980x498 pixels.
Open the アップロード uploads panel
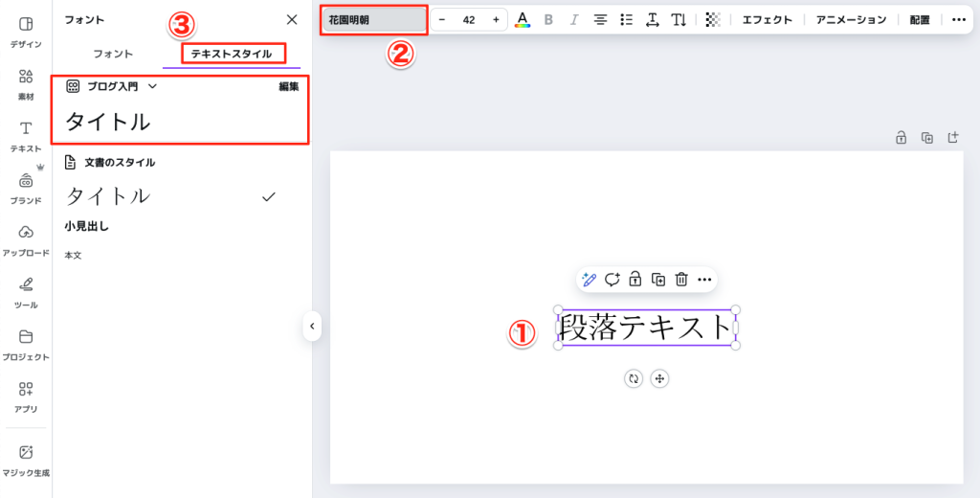[x=26, y=239]
